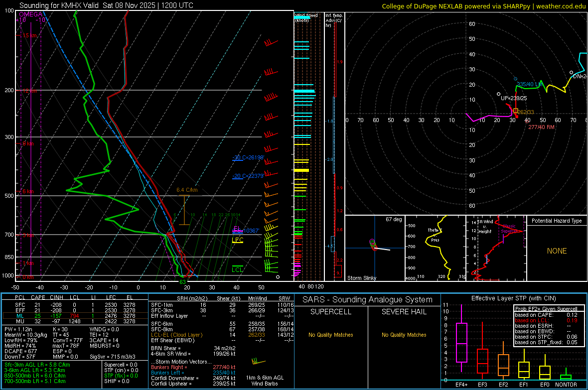Click the 'PW = 1.12in' value

18,329
